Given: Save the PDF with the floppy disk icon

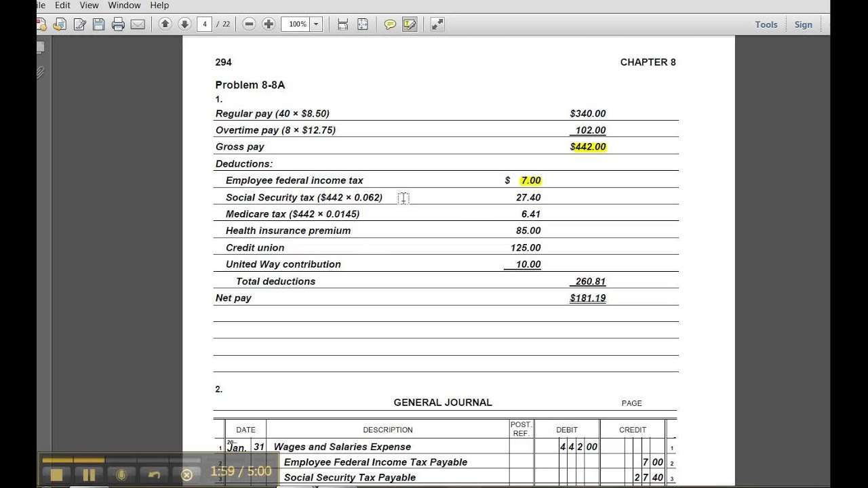Looking at the screenshot, I should (x=98, y=24).
